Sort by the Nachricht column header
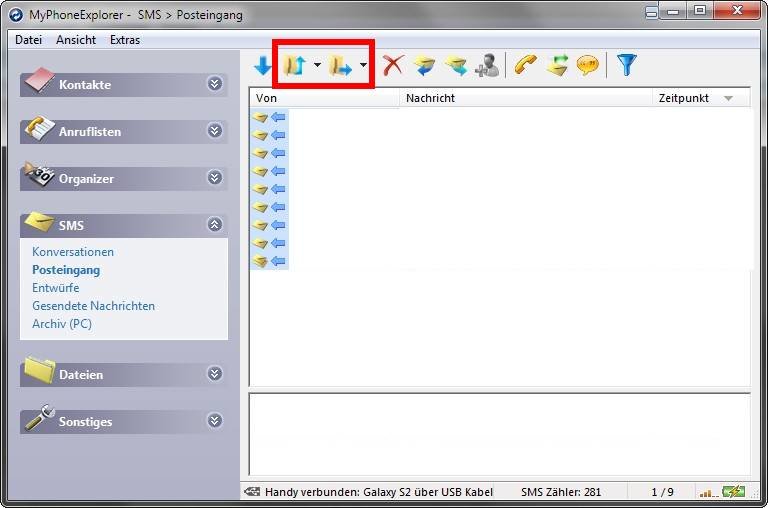The height and width of the screenshot is (508, 768). coord(527,98)
